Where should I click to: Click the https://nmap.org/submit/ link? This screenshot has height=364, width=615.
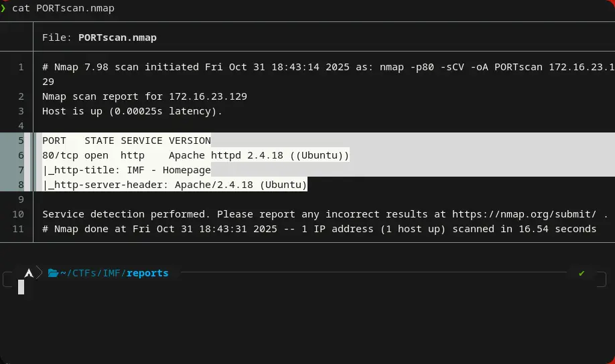(x=524, y=214)
